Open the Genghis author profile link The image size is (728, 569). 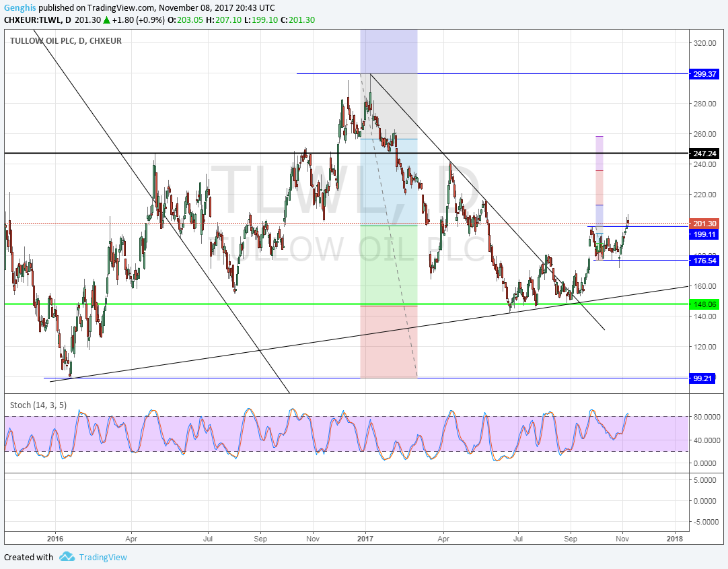click(20, 8)
